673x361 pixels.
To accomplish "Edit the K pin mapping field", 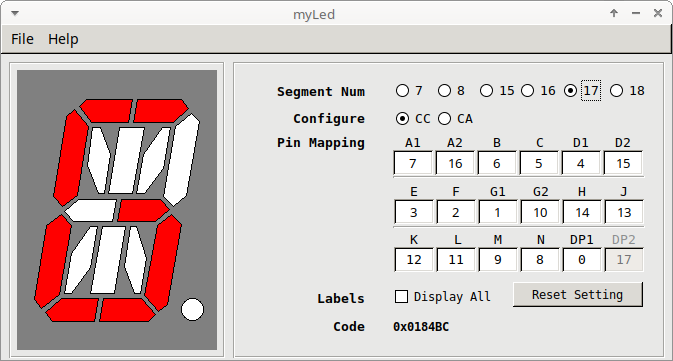I will click(x=414, y=259).
